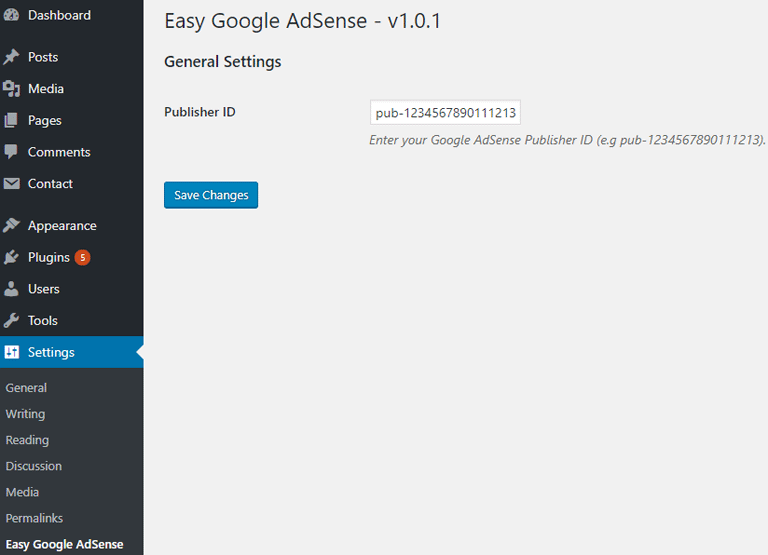Screen dimensions: 768x555
Task: Click the orange 5 plugin updates badge
Action: tap(82, 257)
